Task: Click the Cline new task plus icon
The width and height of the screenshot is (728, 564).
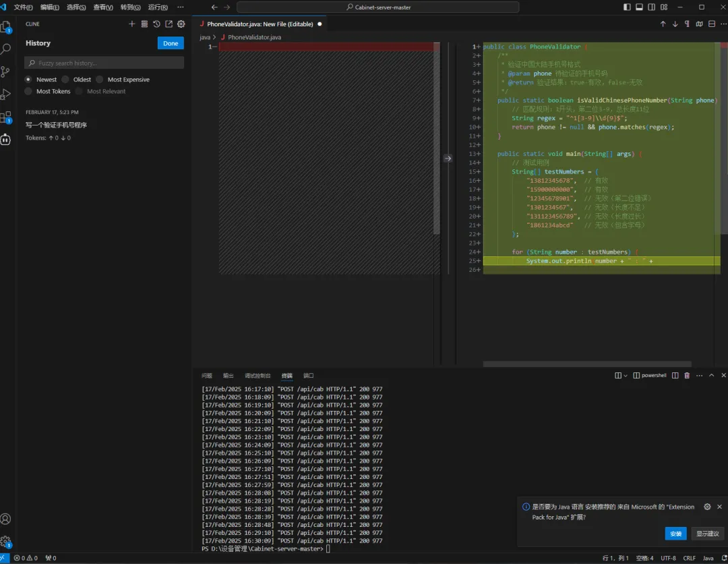Action: [x=132, y=24]
